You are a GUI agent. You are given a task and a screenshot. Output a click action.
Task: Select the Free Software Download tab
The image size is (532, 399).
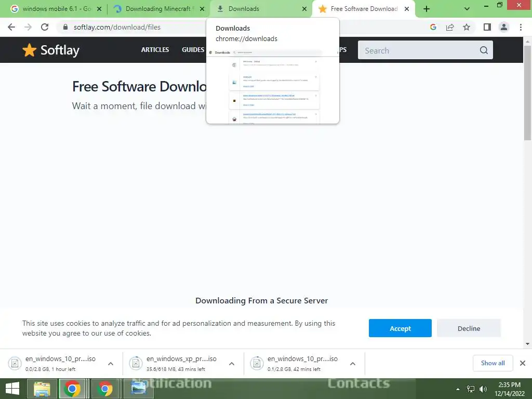tap(363, 9)
